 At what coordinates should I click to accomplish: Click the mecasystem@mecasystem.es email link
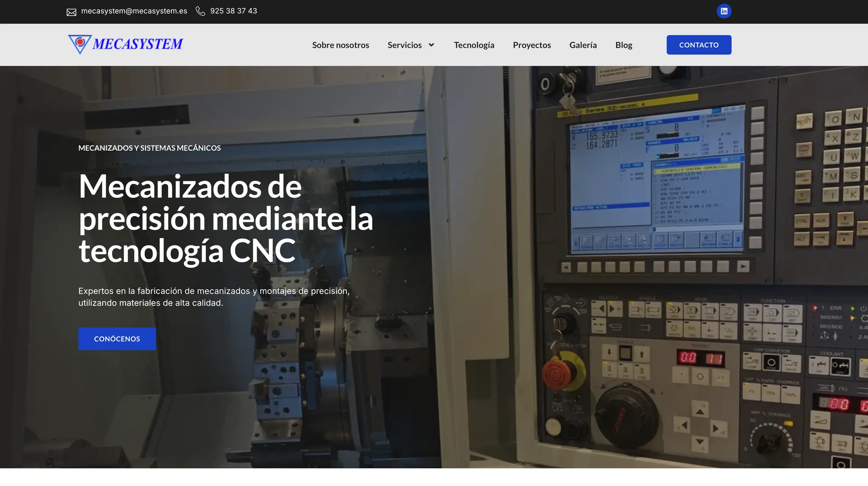point(134,11)
